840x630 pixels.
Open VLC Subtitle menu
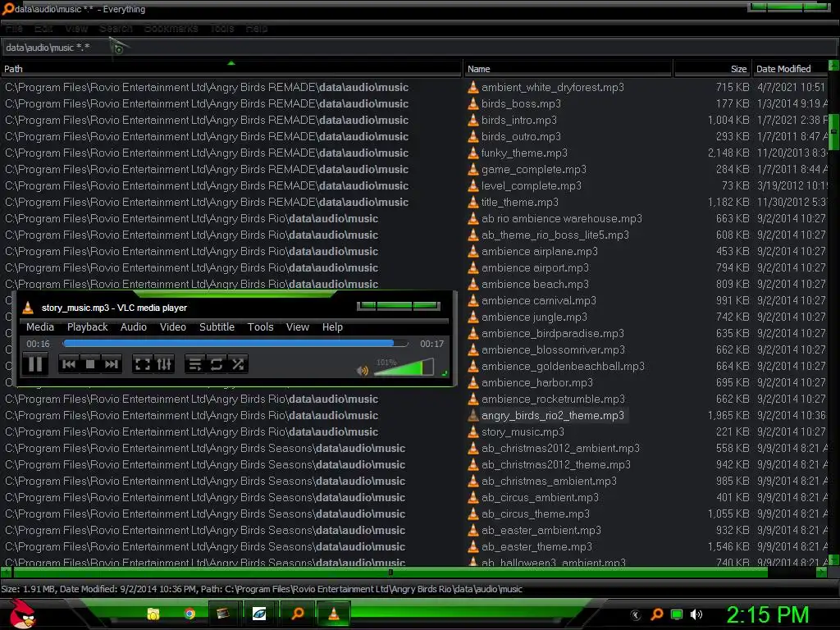217,326
